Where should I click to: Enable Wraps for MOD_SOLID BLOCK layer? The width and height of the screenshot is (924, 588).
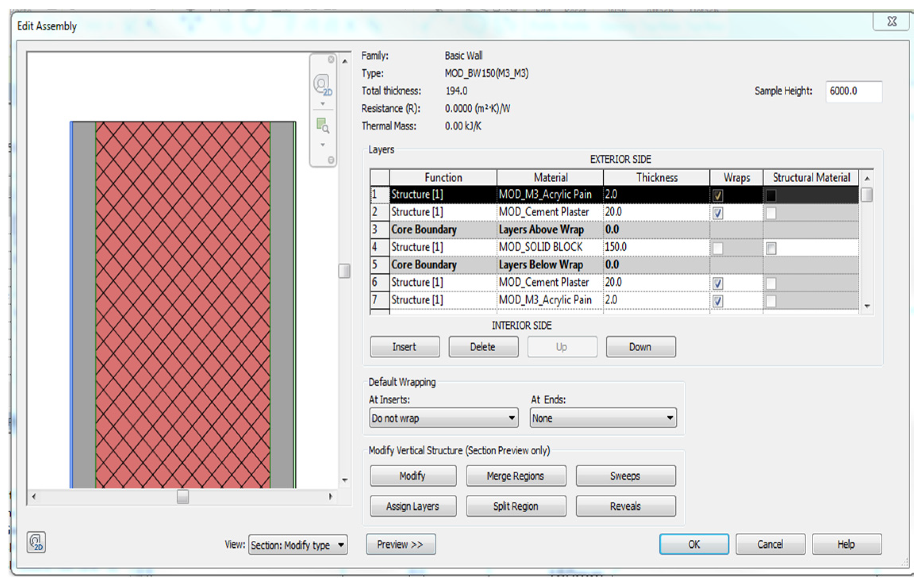point(717,248)
